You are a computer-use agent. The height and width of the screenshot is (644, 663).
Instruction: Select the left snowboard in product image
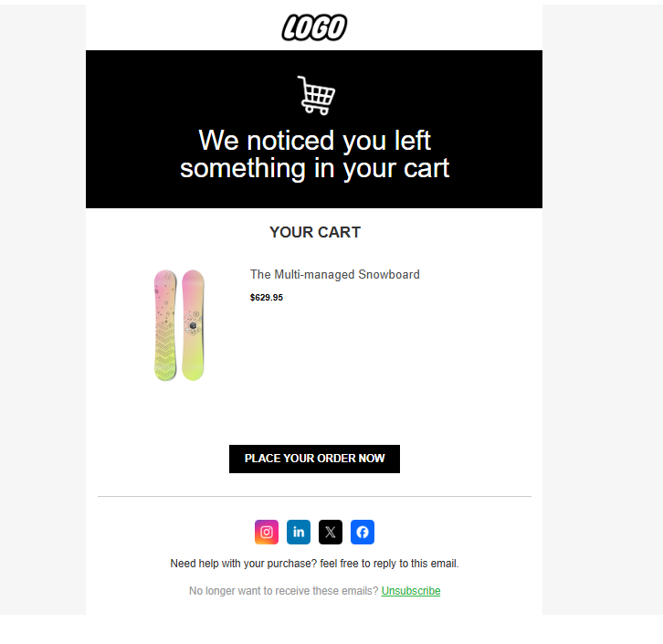tap(165, 325)
